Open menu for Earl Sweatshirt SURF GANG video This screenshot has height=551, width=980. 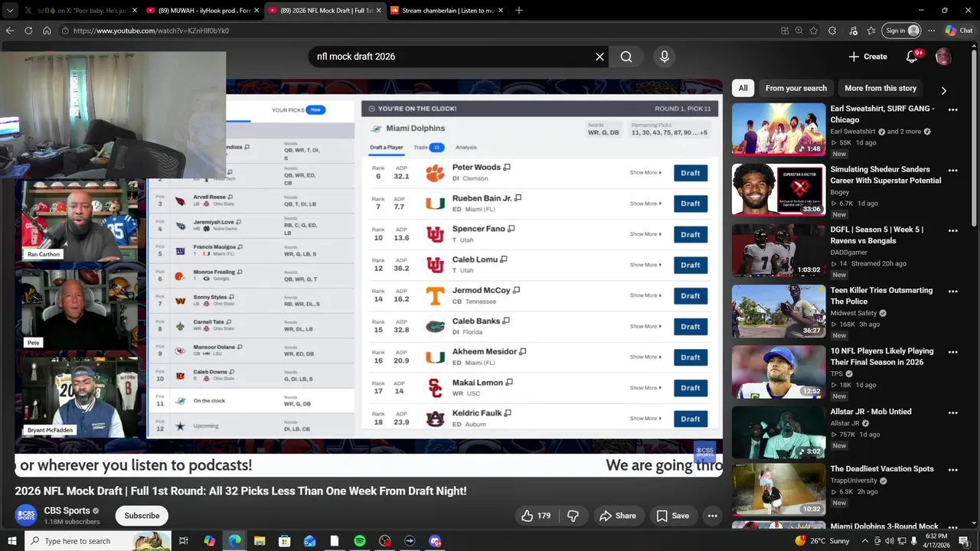[952, 109]
